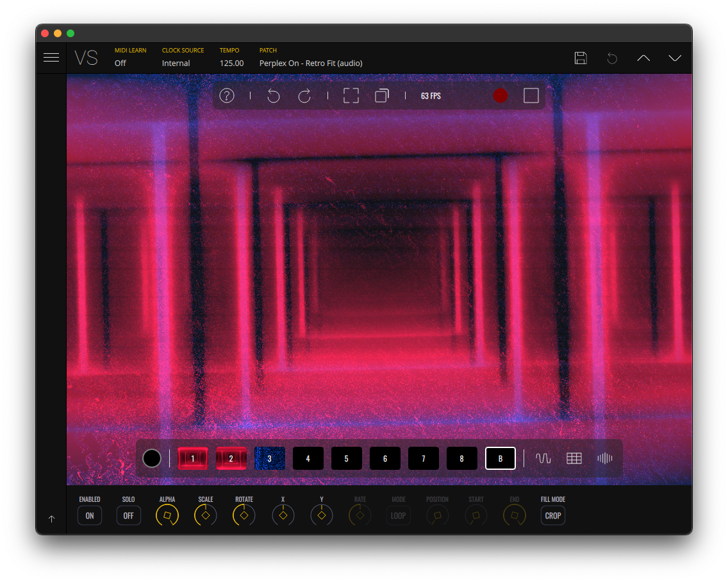Load the previous patch with up chevron

pyautogui.click(x=643, y=58)
